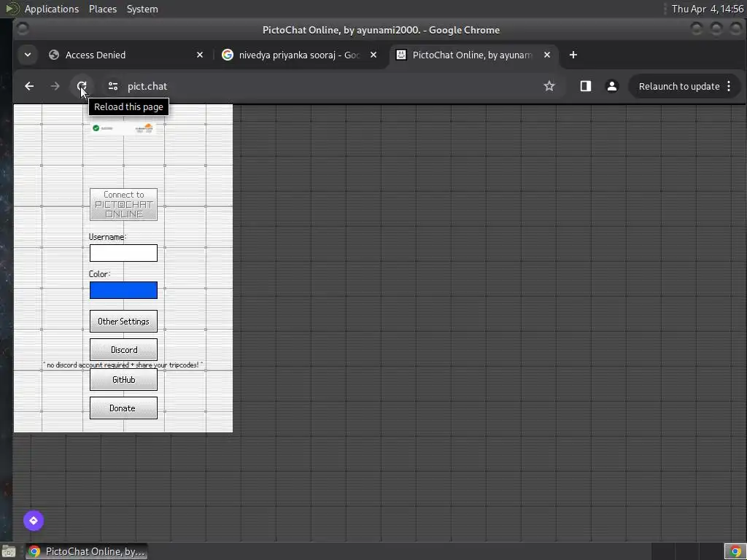The width and height of the screenshot is (747, 560).
Task: Open the System menu
Action: pos(142,9)
